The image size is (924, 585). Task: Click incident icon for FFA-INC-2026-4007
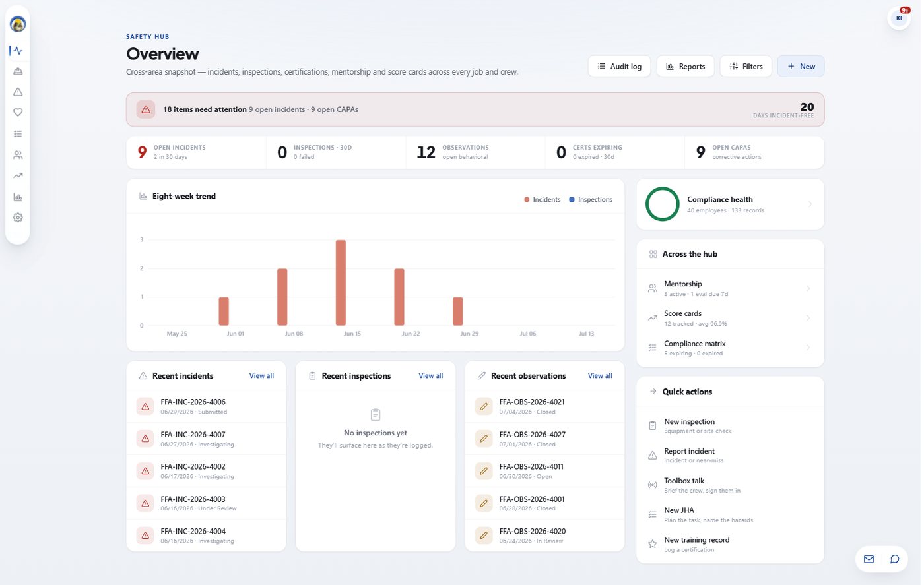point(145,439)
